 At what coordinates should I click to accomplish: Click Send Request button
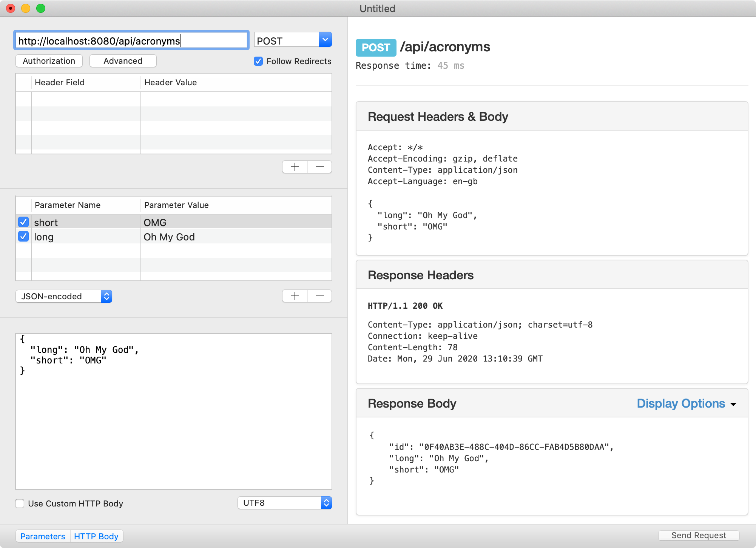click(699, 535)
